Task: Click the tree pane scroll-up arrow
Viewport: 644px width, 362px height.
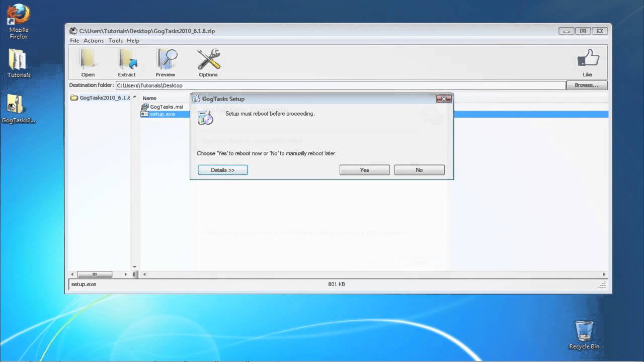Action: (134, 97)
